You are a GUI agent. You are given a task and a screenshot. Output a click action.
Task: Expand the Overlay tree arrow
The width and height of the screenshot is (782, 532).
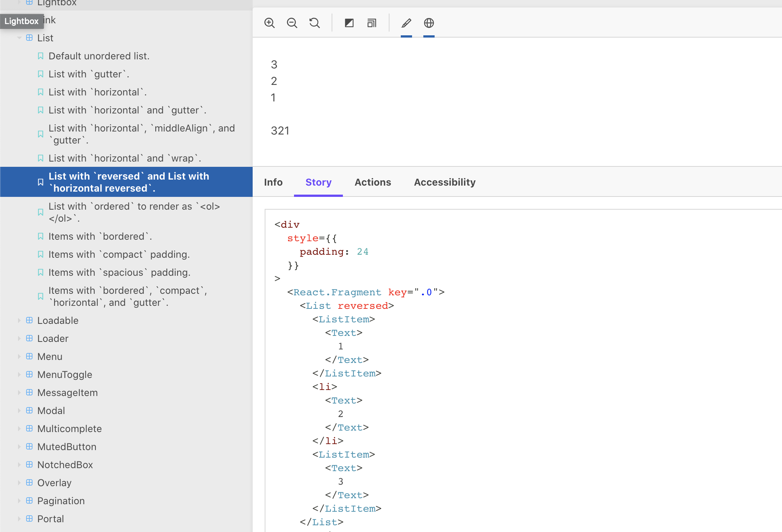pyautogui.click(x=19, y=483)
